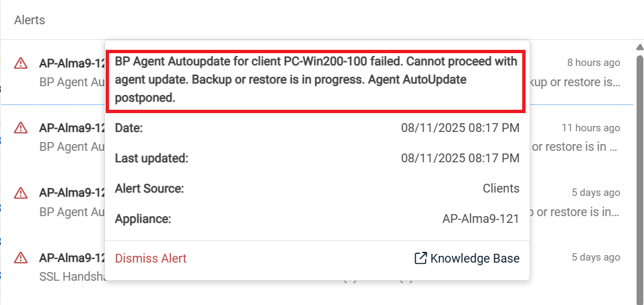Click the SSL Handshake alert's "5 days ago" timestamp
Image resolution: width=644 pixels, height=305 pixels.
point(596,257)
